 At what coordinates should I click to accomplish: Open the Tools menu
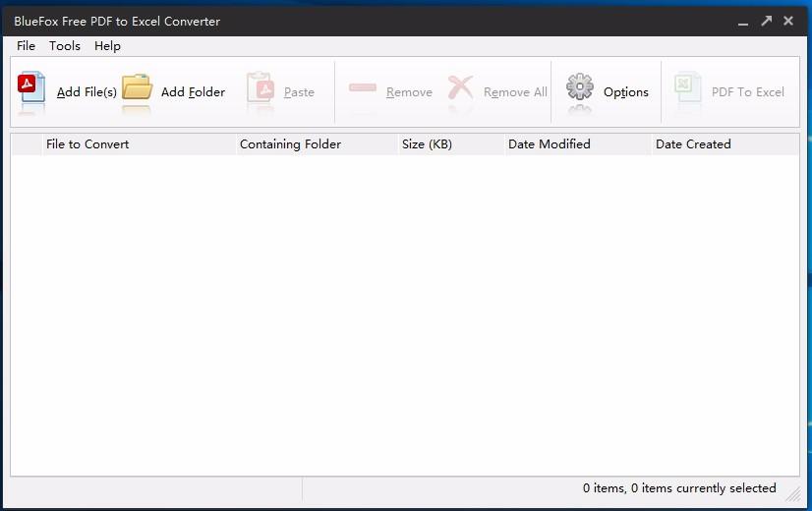pos(65,46)
